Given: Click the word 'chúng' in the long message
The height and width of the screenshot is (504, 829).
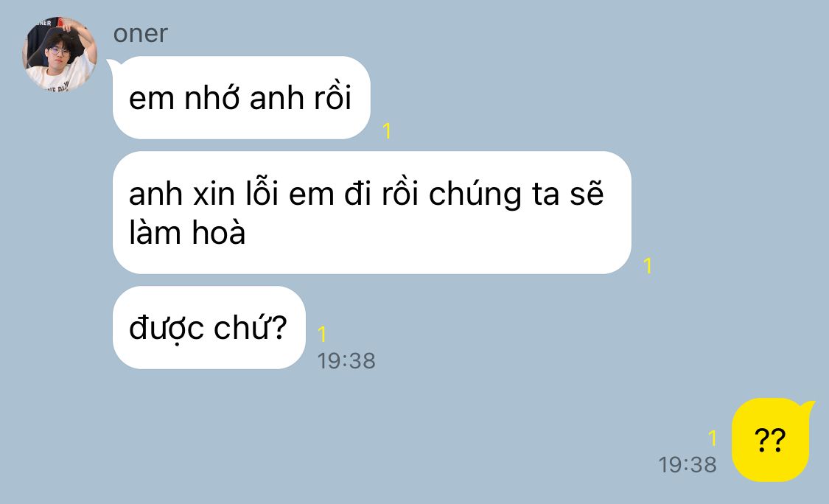Looking at the screenshot, I should click(x=475, y=195).
